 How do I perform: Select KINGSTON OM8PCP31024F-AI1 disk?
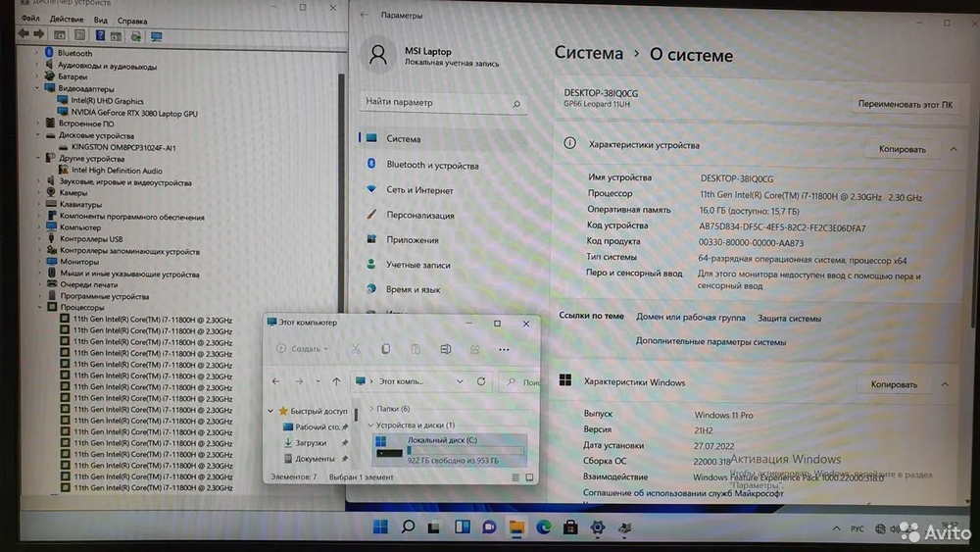point(123,147)
